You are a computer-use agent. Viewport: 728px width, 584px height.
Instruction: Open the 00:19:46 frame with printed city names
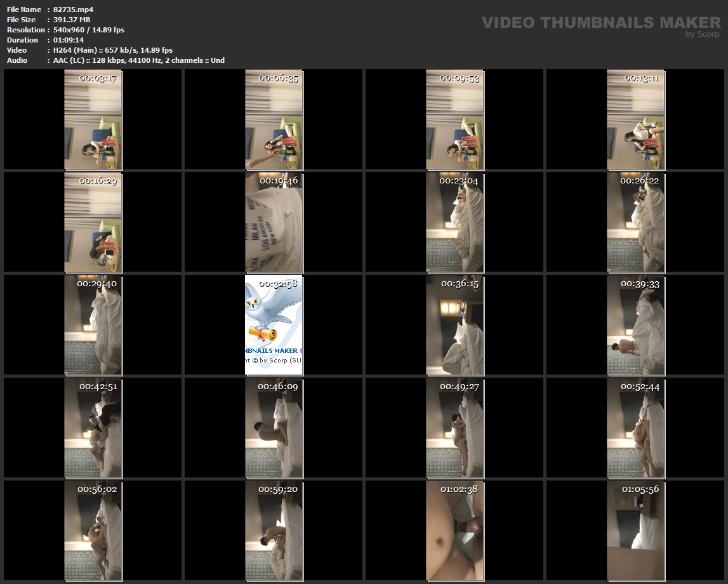coord(274,222)
